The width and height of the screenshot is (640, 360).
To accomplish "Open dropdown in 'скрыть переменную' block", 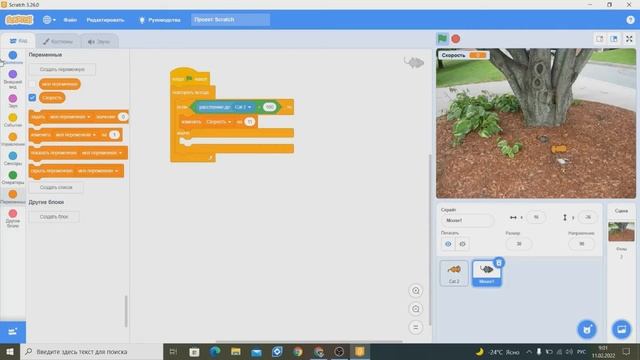I will 98,171.
